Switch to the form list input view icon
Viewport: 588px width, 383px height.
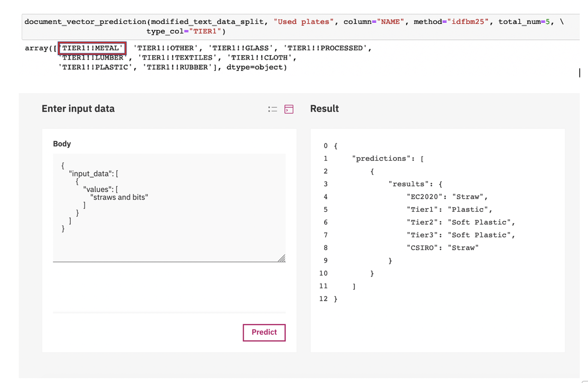(273, 109)
